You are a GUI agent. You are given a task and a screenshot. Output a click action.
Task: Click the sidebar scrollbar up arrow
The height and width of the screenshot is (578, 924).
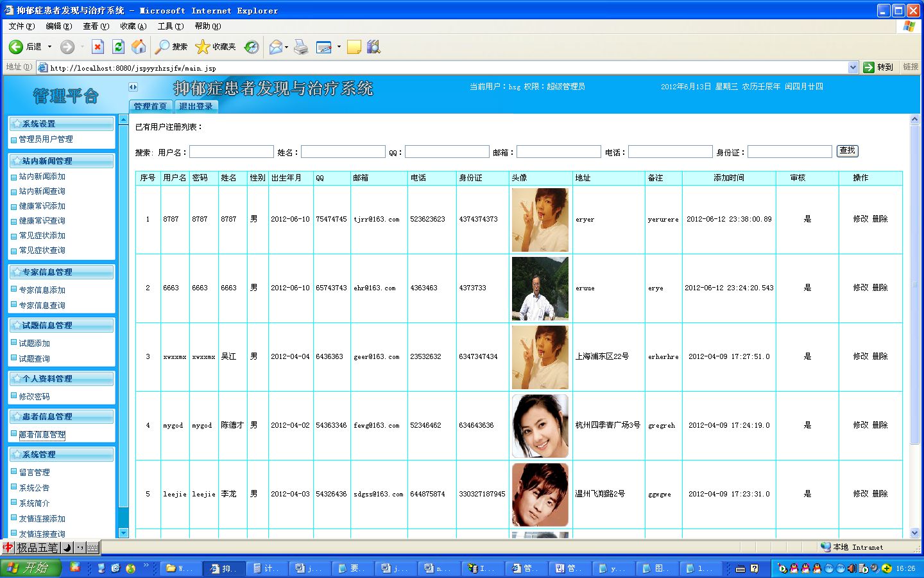124,119
